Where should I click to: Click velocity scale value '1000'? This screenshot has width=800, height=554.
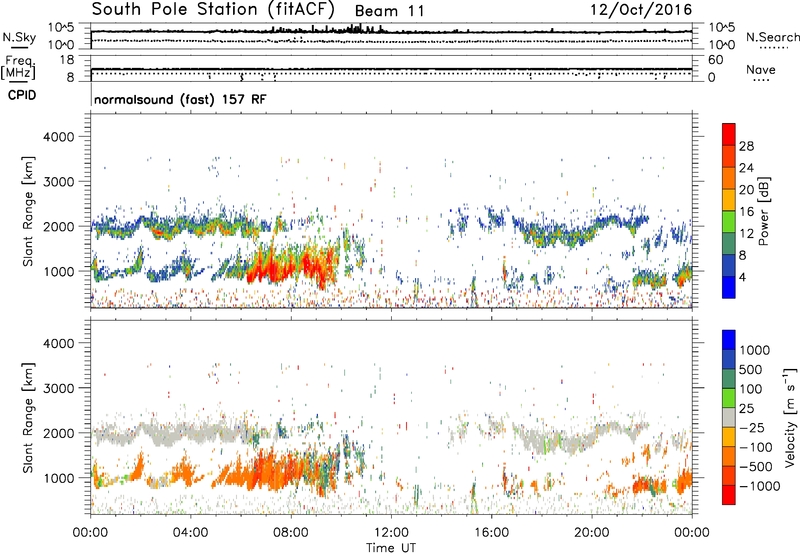click(755, 350)
